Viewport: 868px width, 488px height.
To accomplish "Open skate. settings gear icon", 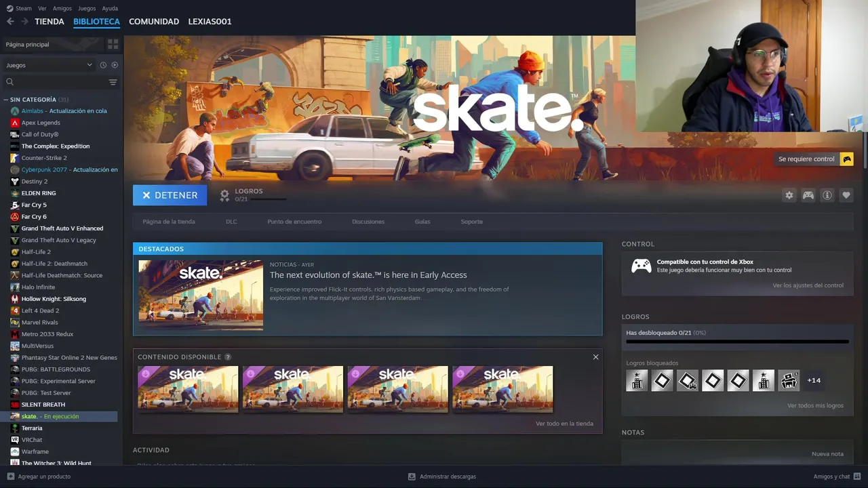I will pyautogui.click(x=789, y=195).
